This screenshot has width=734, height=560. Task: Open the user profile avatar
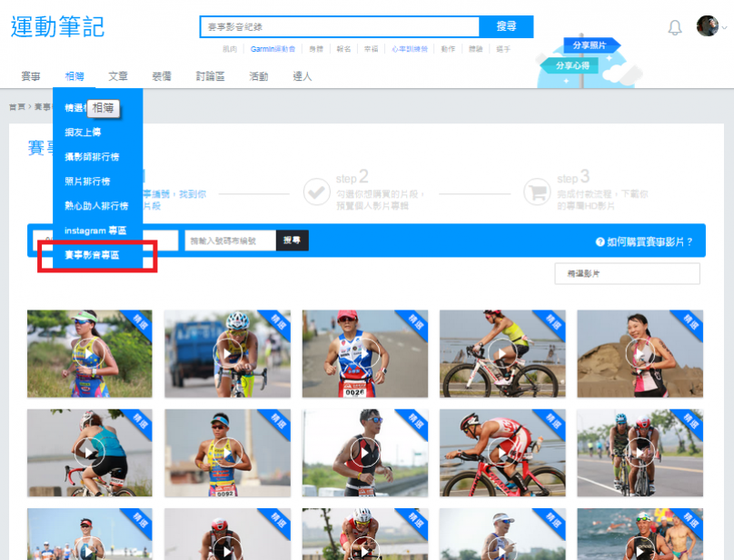(707, 25)
